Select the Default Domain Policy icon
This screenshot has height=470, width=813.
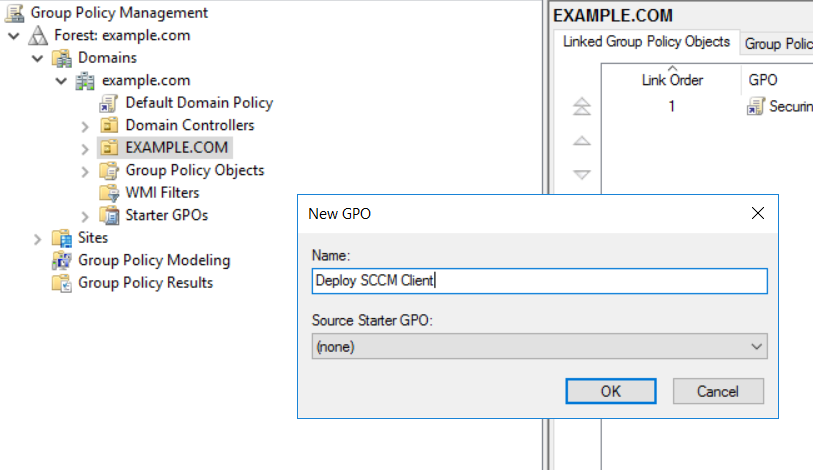coord(109,103)
